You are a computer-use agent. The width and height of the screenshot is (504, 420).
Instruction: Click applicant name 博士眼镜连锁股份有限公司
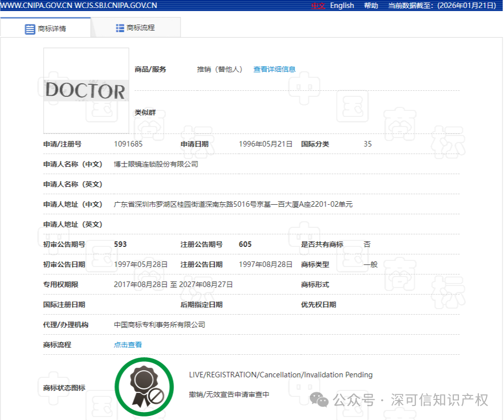156,164
